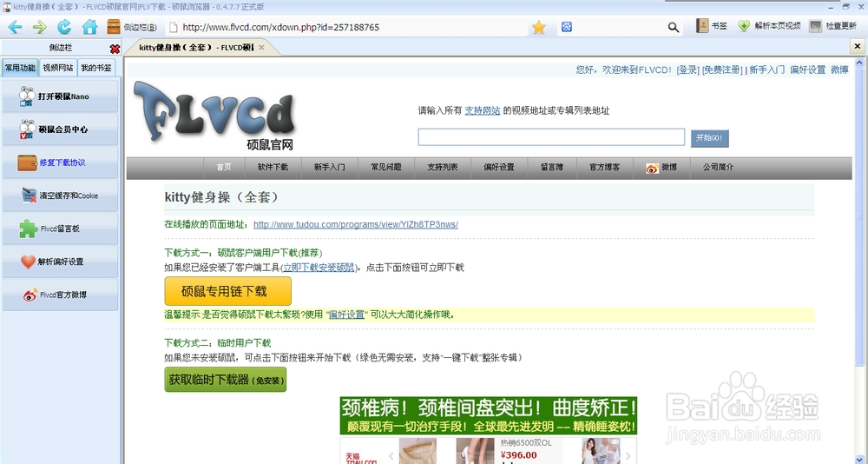This screenshot has height=464, width=868.
Task: Open 打开硕鼠Nano in the sidebar
Action: (x=61, y=96)
